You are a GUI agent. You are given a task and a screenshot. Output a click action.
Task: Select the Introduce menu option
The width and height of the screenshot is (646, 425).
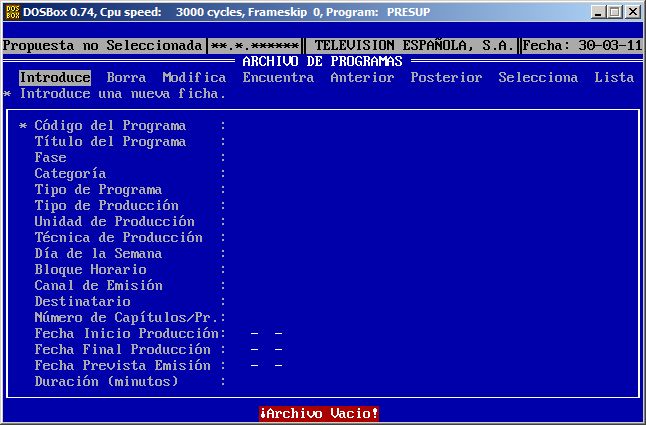[x=55, y=78]
